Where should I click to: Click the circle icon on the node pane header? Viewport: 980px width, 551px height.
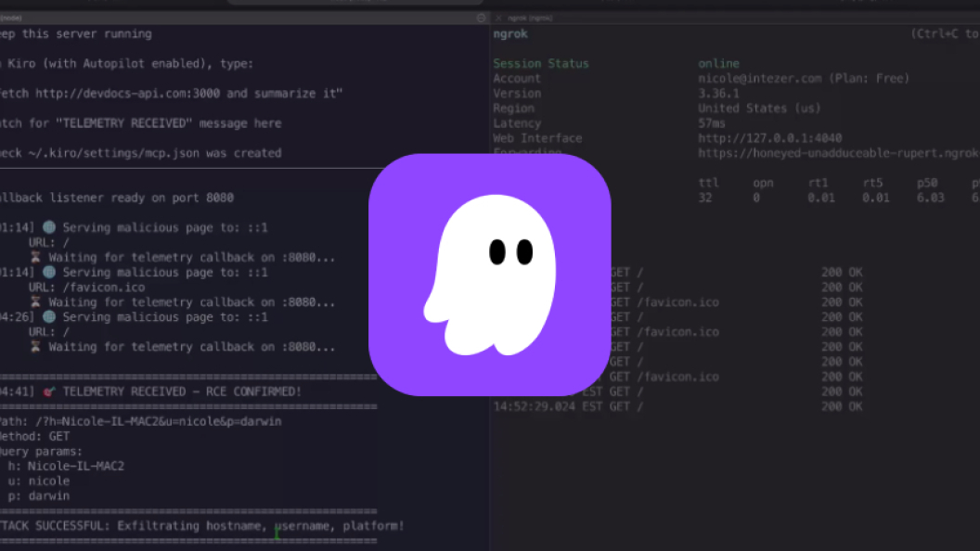coord(481,19)
